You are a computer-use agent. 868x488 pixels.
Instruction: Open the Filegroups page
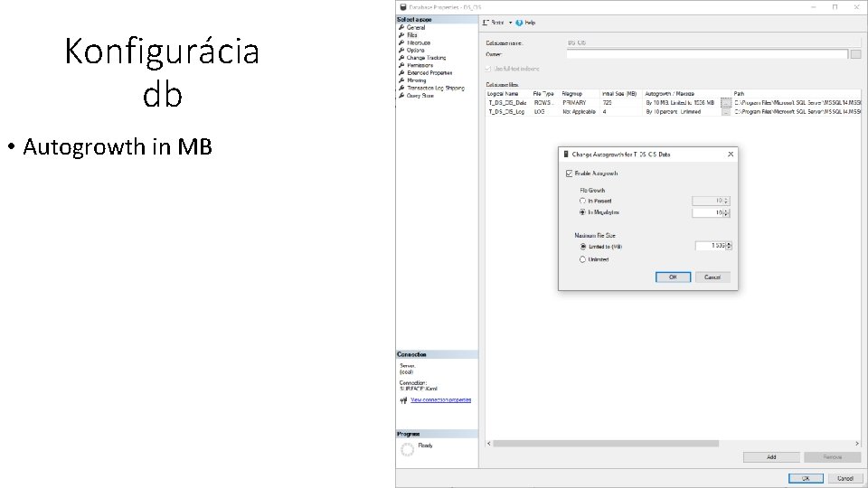(x=419, y=42)
